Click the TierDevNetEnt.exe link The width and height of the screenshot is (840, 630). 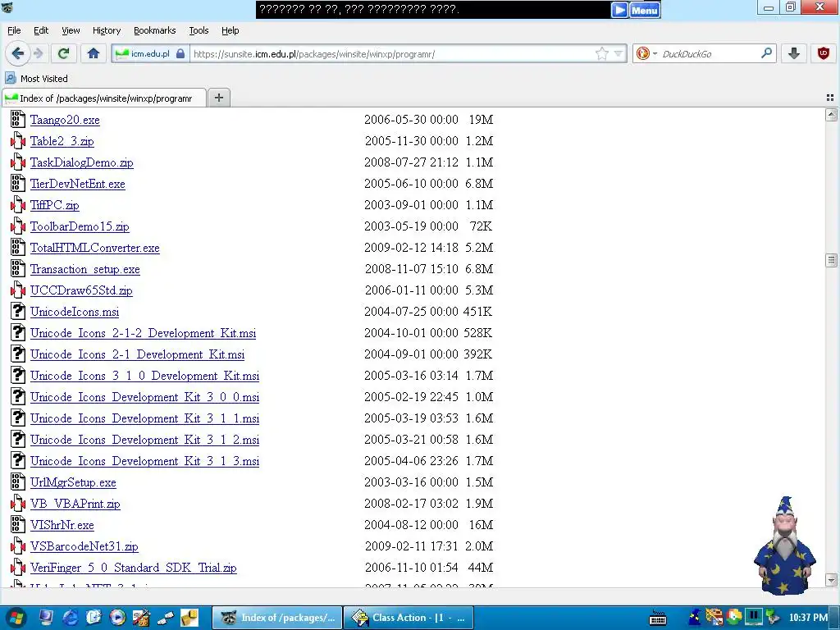pyautogui.click(x=78, y=184)
